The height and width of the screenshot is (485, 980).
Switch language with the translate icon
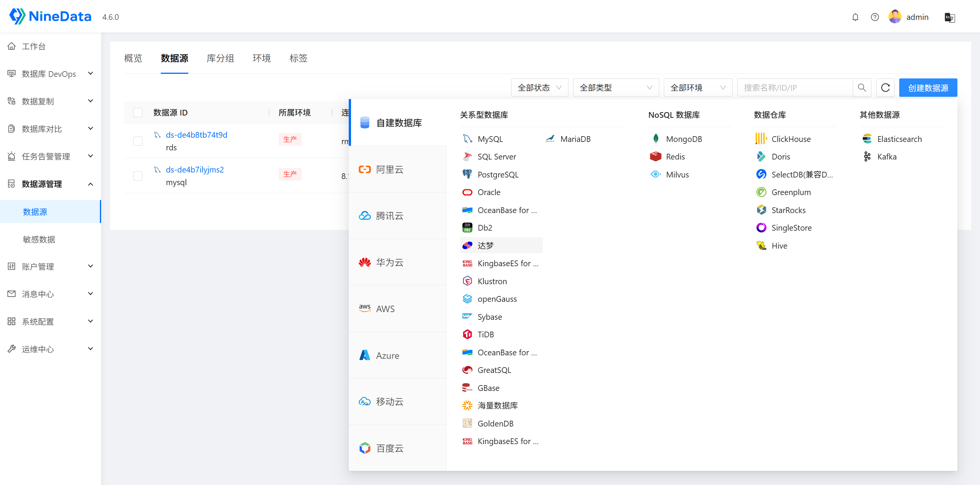click(x=950, y=17)
